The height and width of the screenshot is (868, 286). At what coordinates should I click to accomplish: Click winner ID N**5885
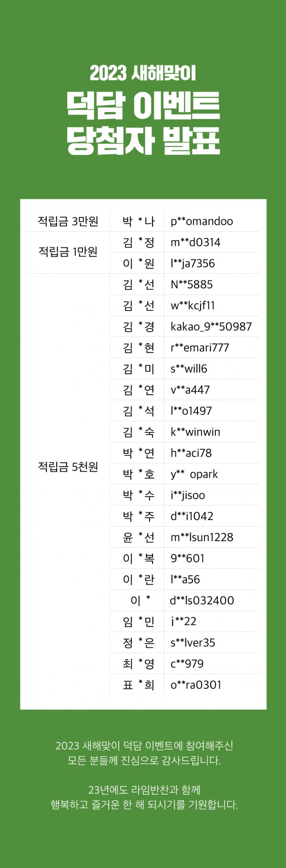[x=192, y=285]
